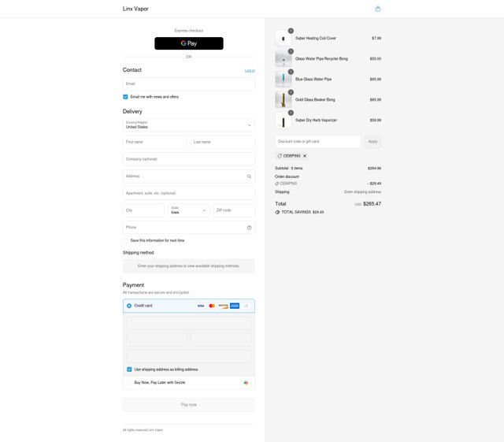Click the Mastercard icon
The height and width of the screenshot is (442, 504).
212,306
